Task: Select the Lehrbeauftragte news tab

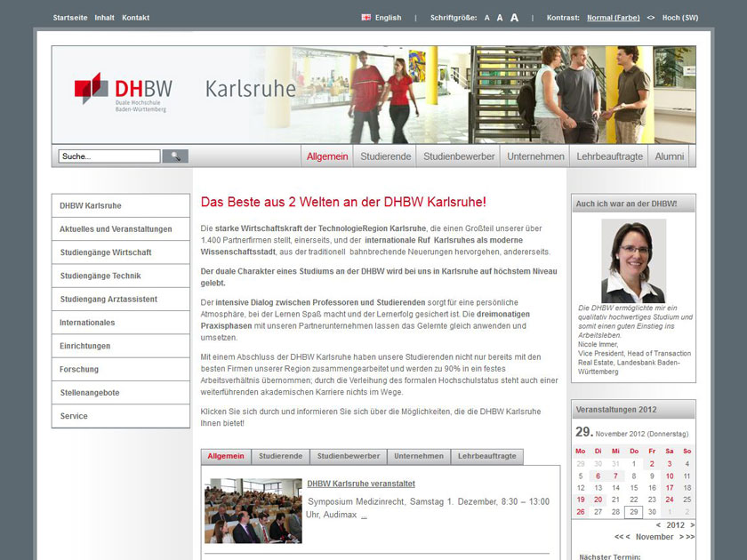Action: pos(487,456)
